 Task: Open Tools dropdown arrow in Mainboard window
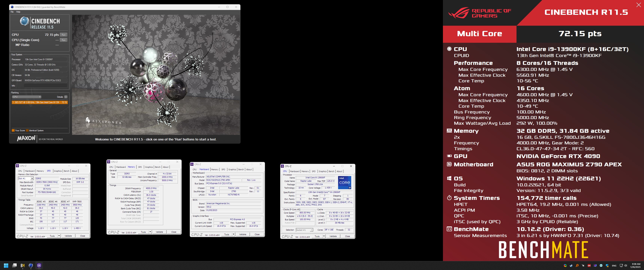pyautogui.click(x=233, y=234)
